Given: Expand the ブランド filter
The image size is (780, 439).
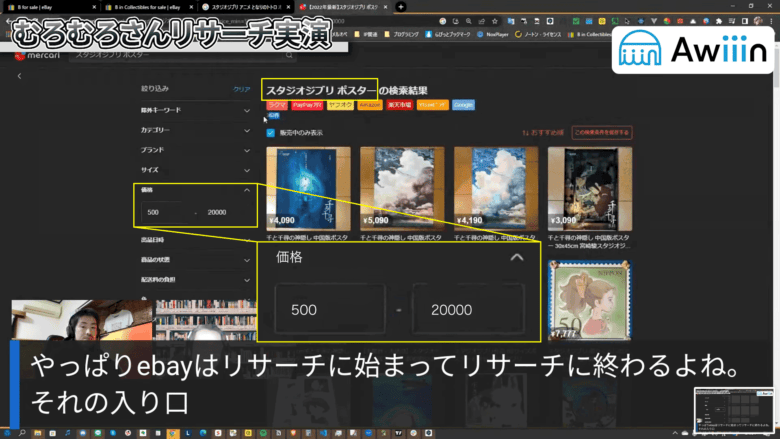Looking at the screenshot, I should click(195, 150).
